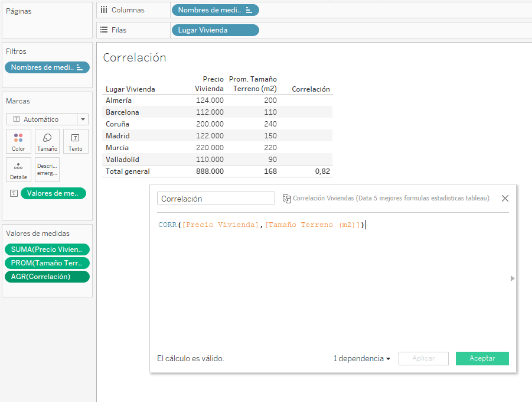Click the sort icon on Filtros pill
The height and width of the screenshot is (402, 532).
click(x=79, y=67)
